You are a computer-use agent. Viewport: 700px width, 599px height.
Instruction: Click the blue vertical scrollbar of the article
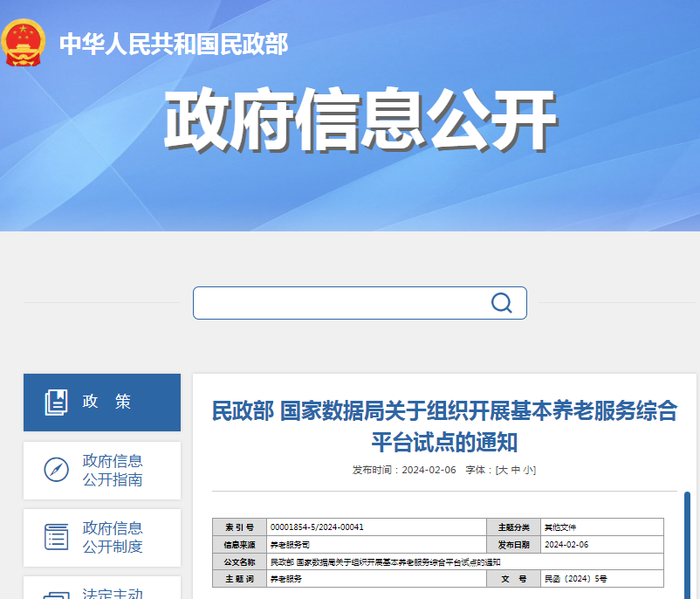(x=688, y=545)
